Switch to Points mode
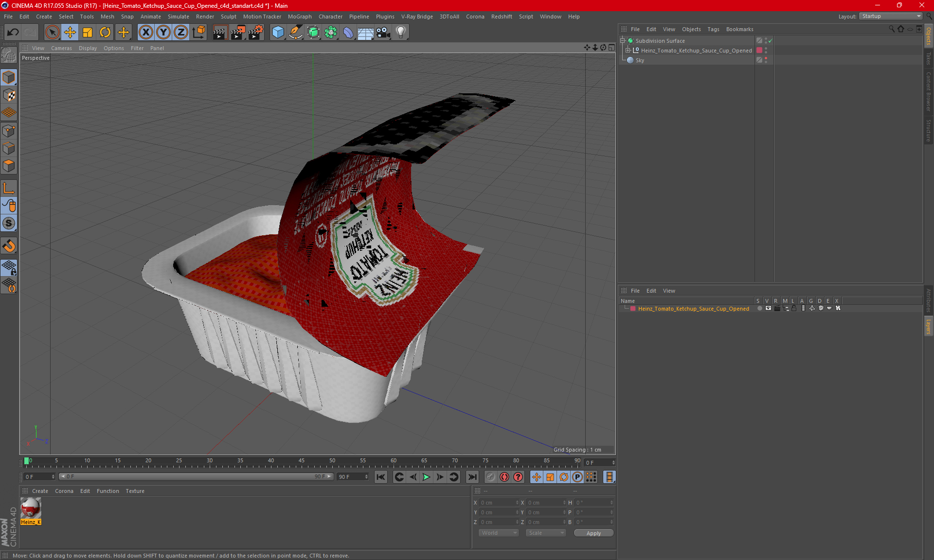 (x=9, y=131)
